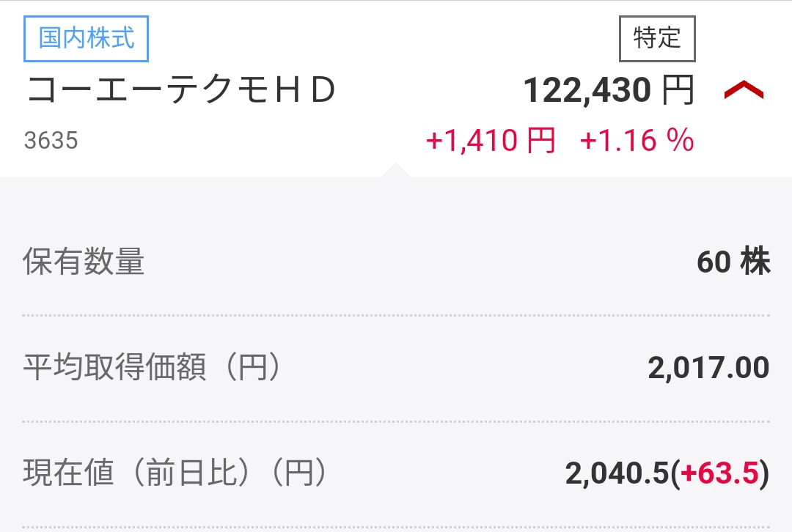The width and height of the screenshot is (792, 532).
Task: Tap the dotted divider below 平均取得価額
Action: point(396,421)
